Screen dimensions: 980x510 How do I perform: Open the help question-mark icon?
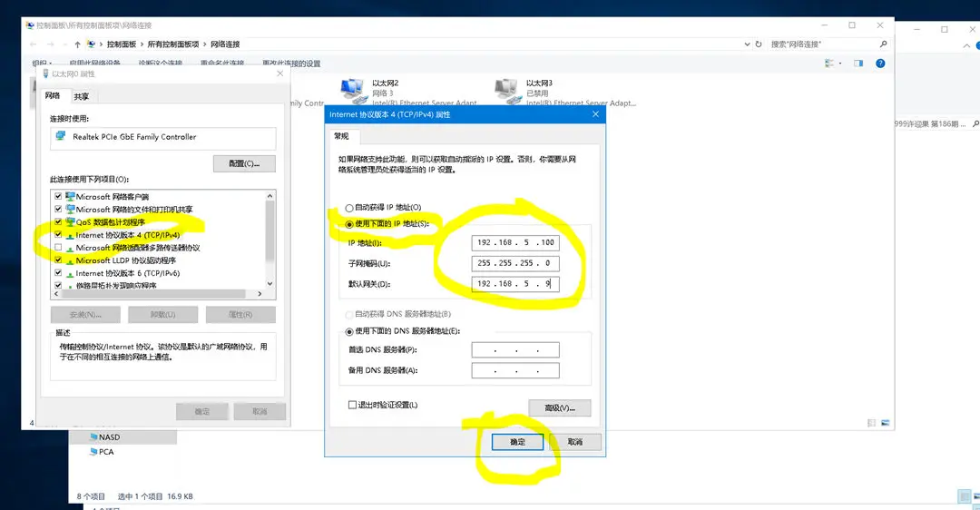(x=880, y=64)
